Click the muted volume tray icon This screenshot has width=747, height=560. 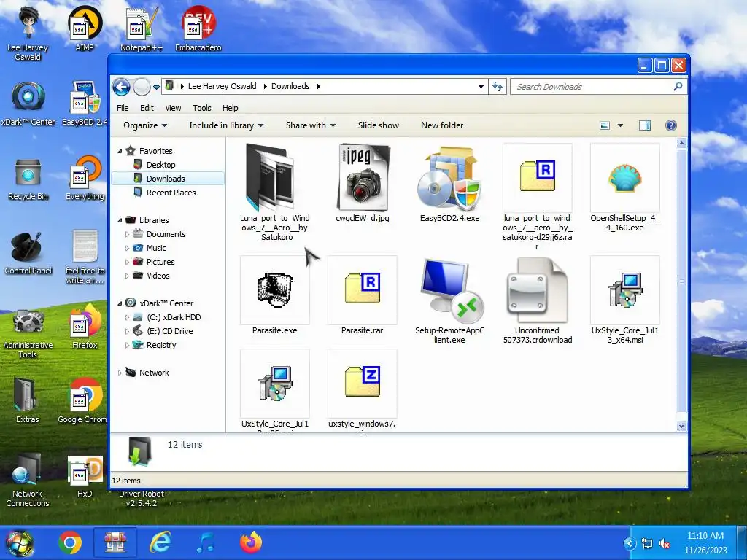(x=664, y=543)
